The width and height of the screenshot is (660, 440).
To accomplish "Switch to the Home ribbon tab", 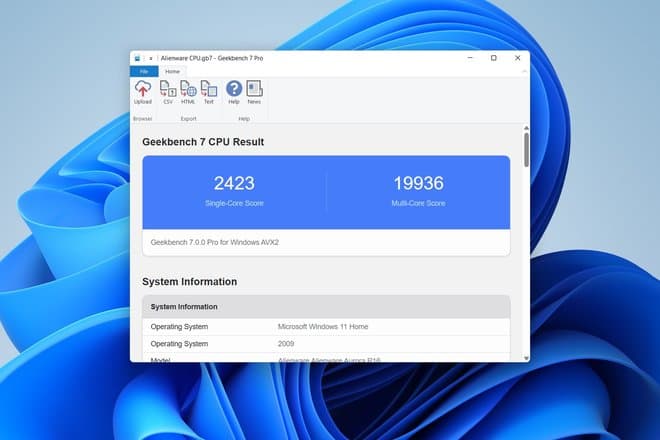I will 172,72.
